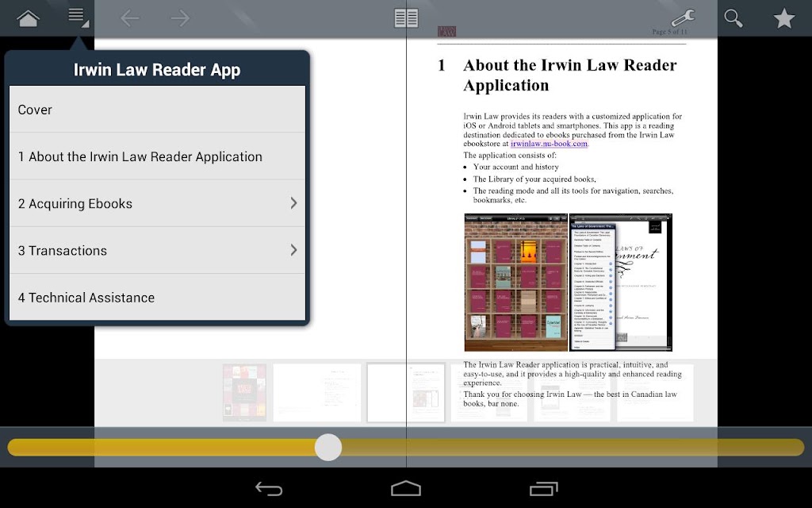
Task: Open '3 Transactions' chapter
Action: (x=158, y=250)
